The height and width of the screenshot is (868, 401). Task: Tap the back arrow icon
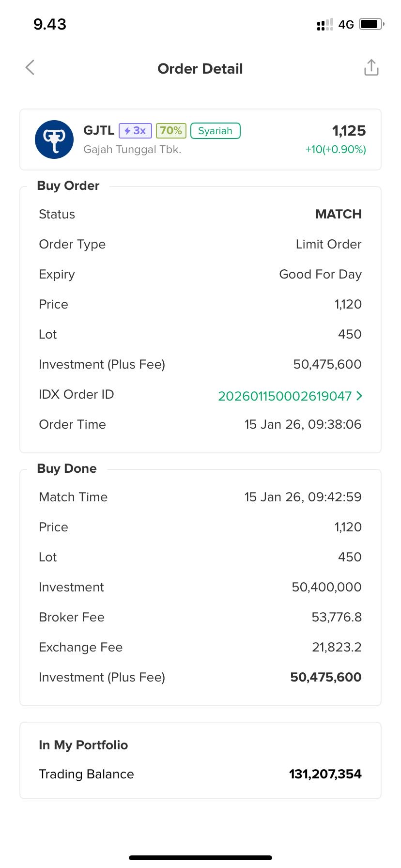click(30, 68)
